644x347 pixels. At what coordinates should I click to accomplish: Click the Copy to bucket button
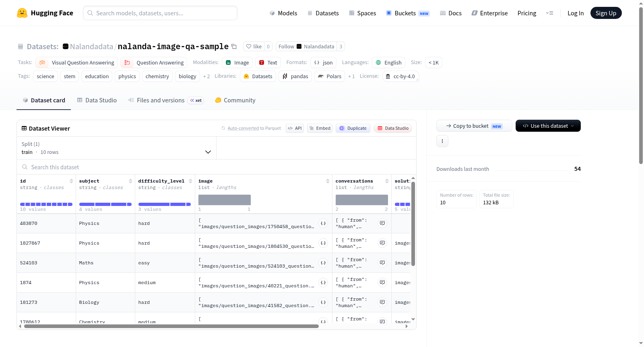474,126
